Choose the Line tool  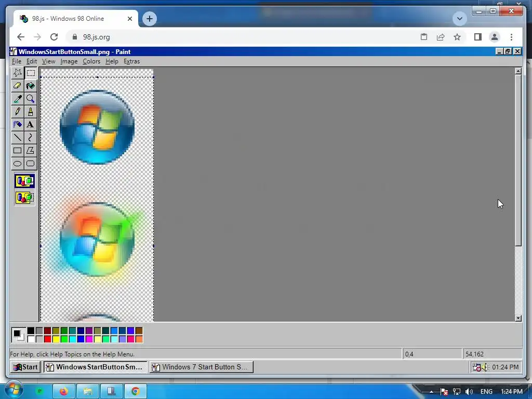[x=17, y=137]
